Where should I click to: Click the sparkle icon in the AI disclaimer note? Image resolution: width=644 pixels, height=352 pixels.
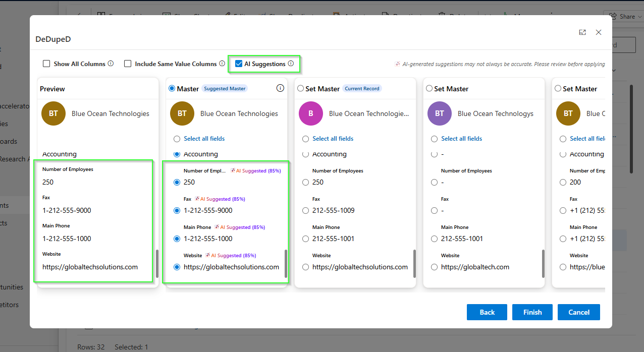[x=398, y=64]
